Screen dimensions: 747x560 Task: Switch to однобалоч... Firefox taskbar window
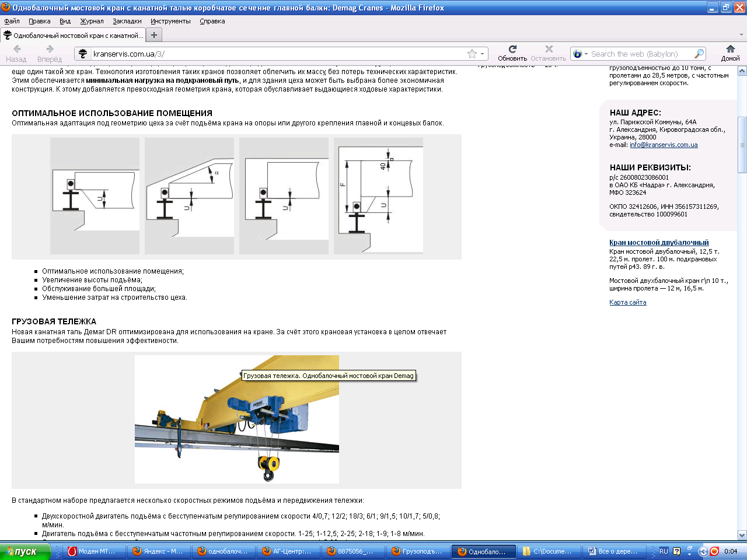224,551
